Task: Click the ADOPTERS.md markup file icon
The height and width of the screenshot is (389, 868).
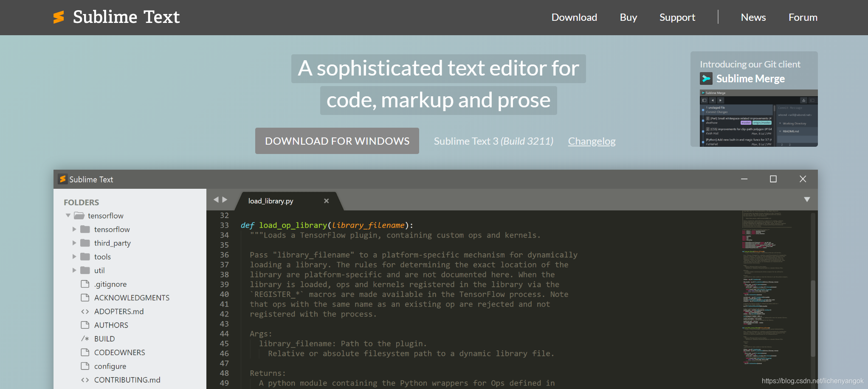Action: pyautogui.click(x=85, y=311)
